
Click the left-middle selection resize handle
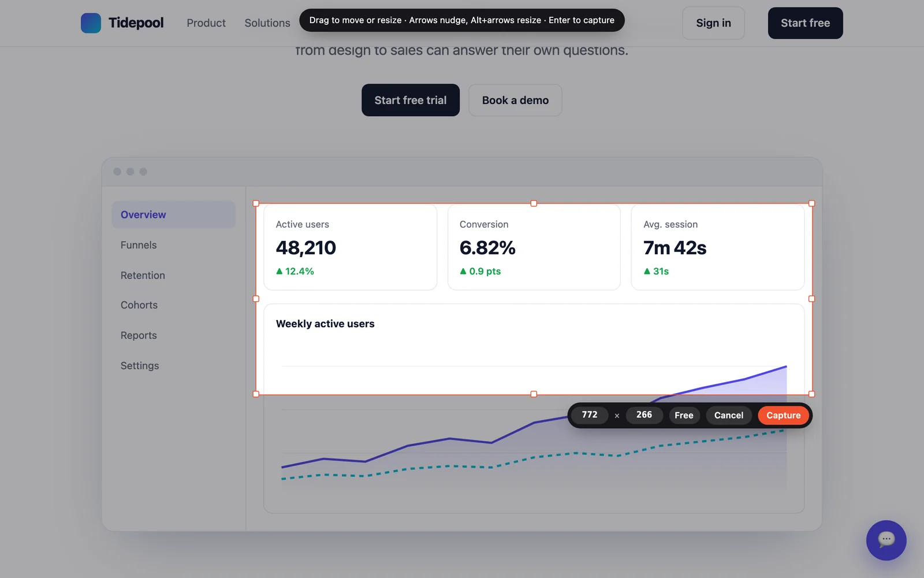click(x=256, y=299)
